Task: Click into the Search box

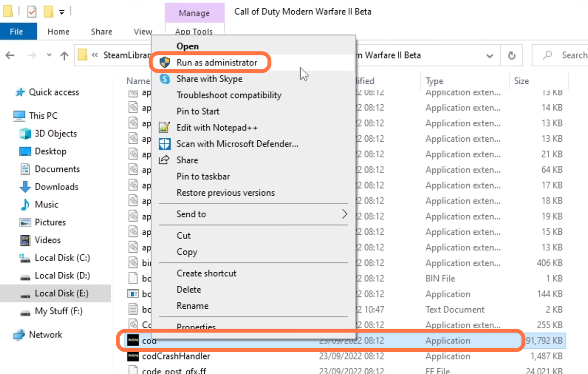Action: pos(560,56)
